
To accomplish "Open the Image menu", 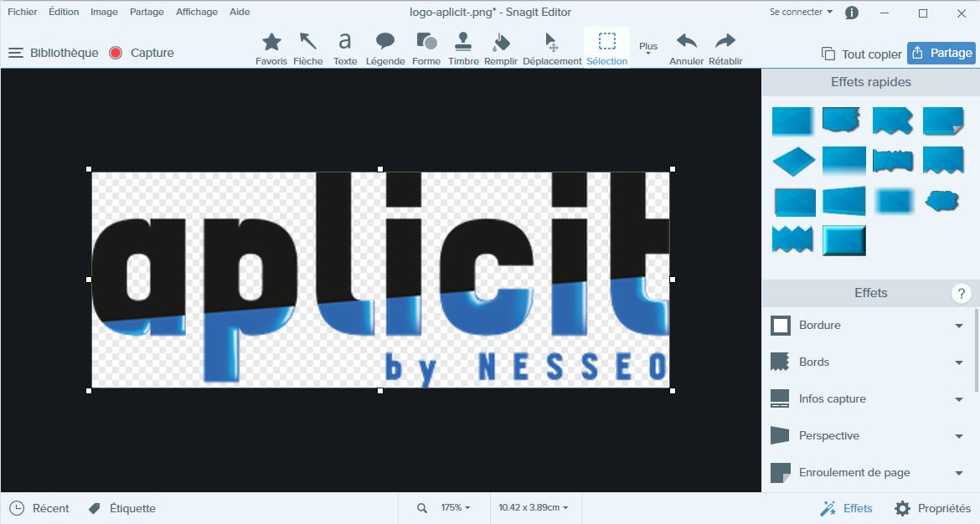I will 104,12.
